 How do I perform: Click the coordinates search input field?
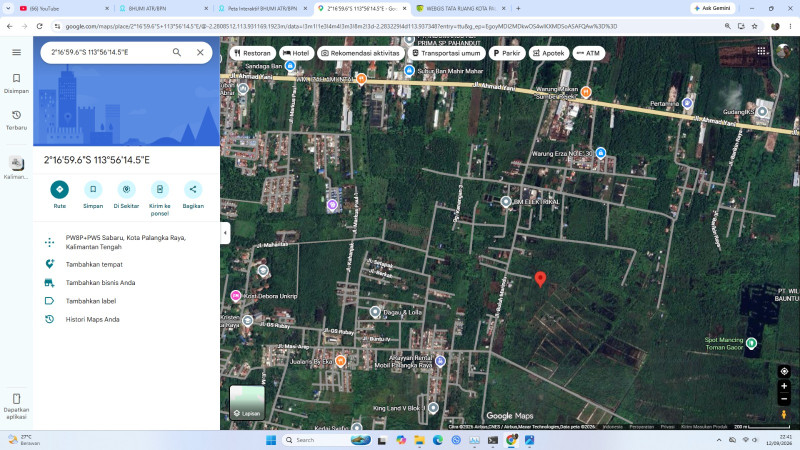click(107, 52)
